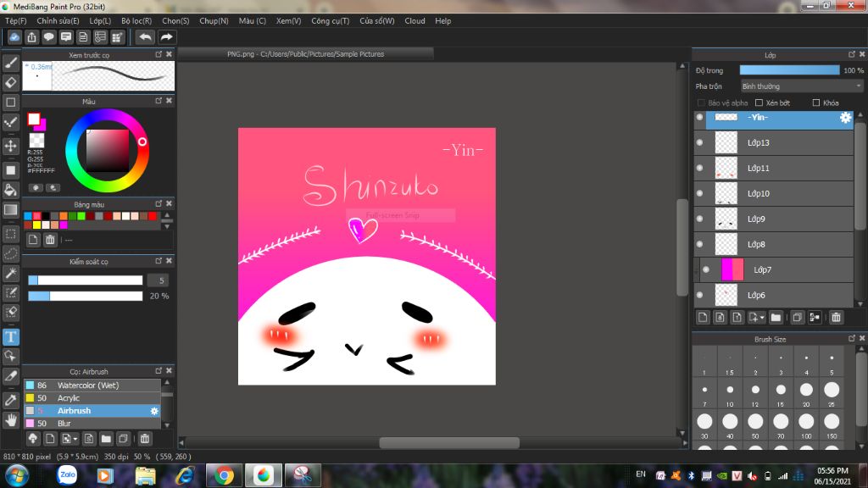This screenshot has height=488, width=868.
Task: Add new layer in layer panel
Action: click(x=703, y=318)
